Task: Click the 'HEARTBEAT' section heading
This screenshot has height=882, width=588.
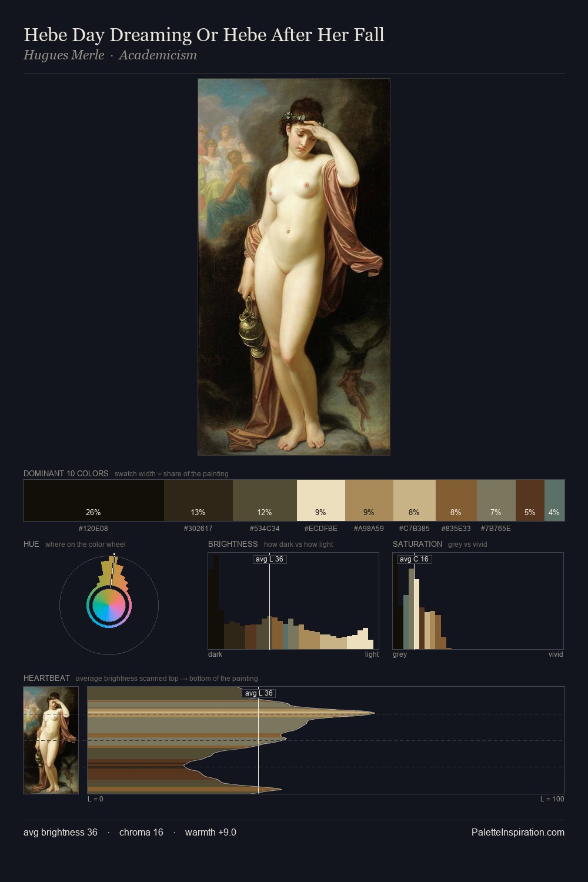Action: pos(46,678)
